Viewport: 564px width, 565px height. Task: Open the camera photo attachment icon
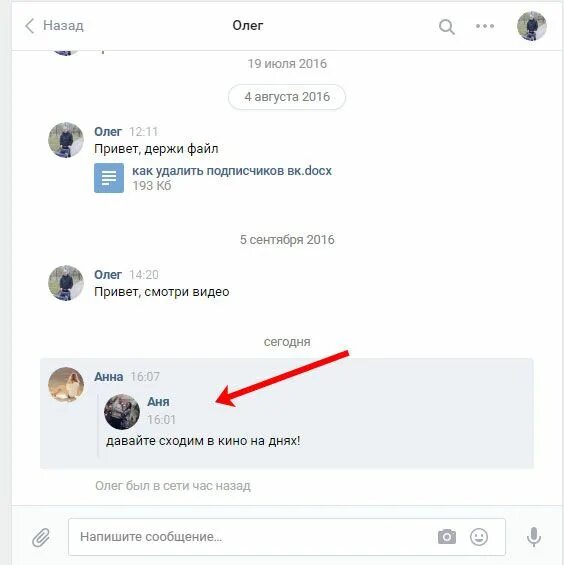[x=447, y=537]
